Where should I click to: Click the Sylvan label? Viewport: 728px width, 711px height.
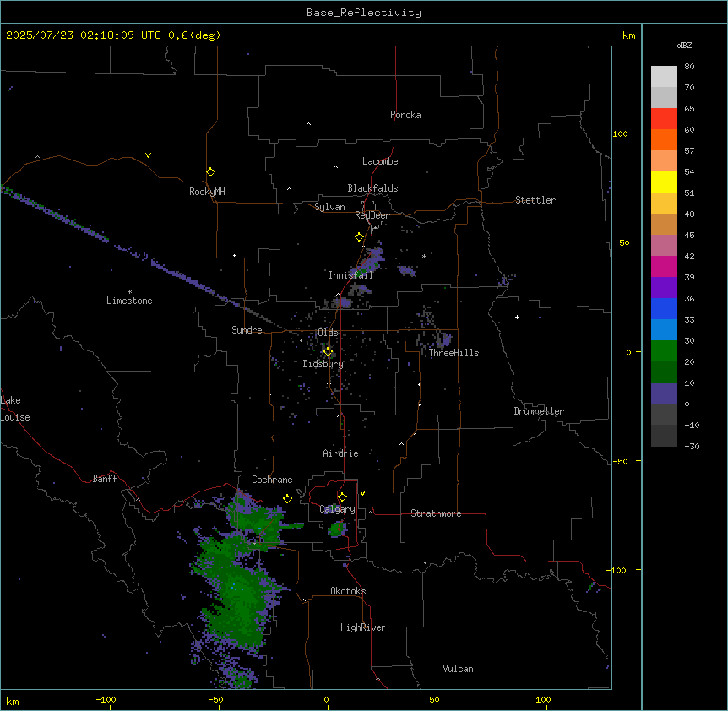(329, 207)
